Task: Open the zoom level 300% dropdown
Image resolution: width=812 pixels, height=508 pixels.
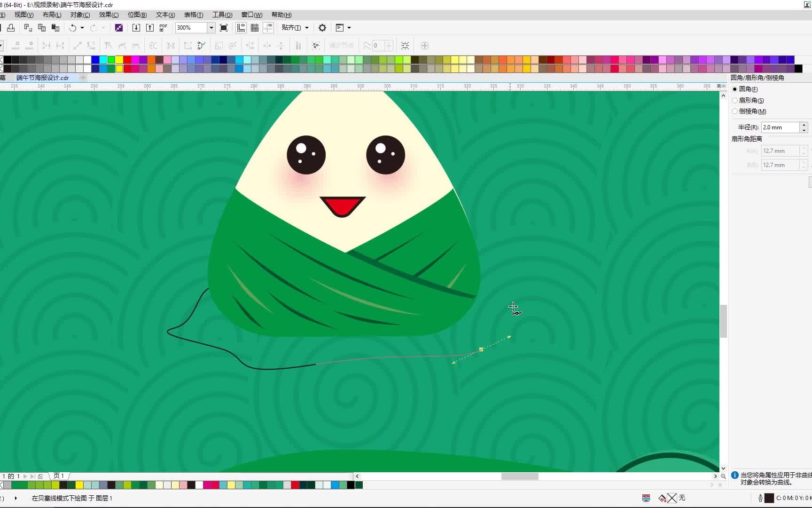Action: pyautogui.click(x=211, y=28)
